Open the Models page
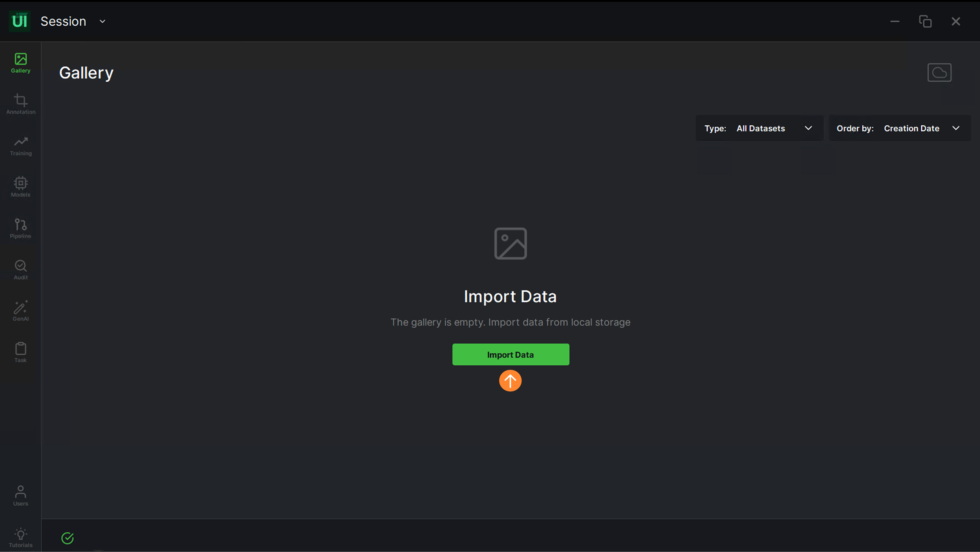 click(x=20, y=187)
